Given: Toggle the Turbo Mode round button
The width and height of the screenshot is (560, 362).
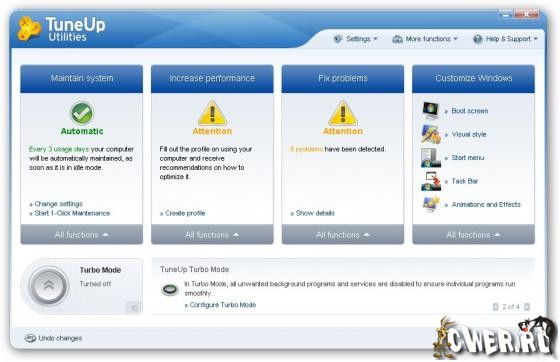Looking at the screenshot, I should [48, 286].
